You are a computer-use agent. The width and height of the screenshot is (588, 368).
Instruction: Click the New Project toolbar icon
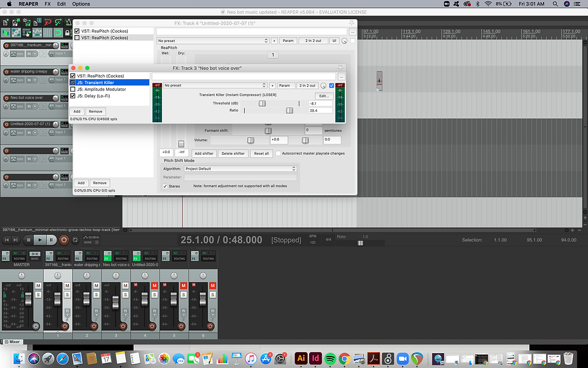point(5,22)
